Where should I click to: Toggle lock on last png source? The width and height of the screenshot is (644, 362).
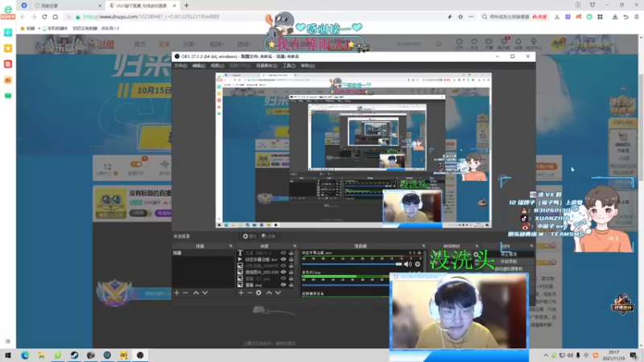tap(291, 285)
